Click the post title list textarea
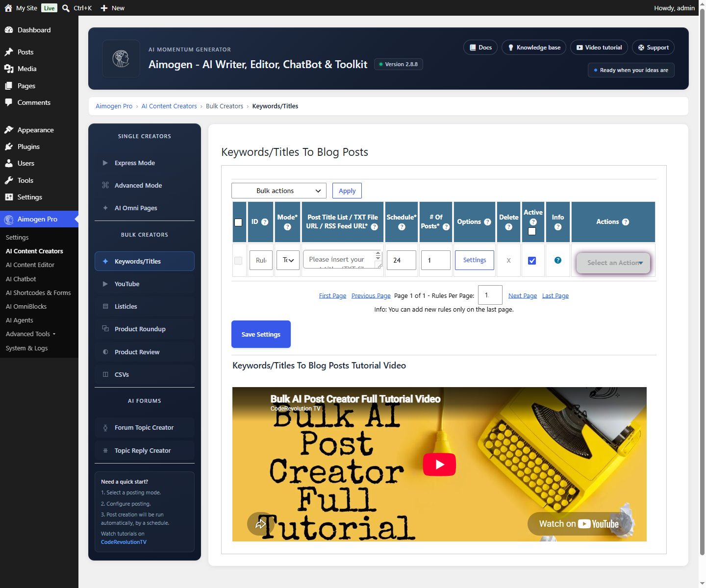This screenshot has width=706, height=588. click(342, 259)
